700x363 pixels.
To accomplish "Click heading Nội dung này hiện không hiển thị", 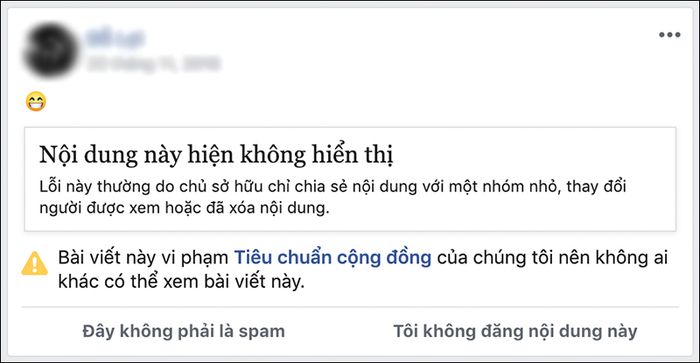I will point(216,155).
